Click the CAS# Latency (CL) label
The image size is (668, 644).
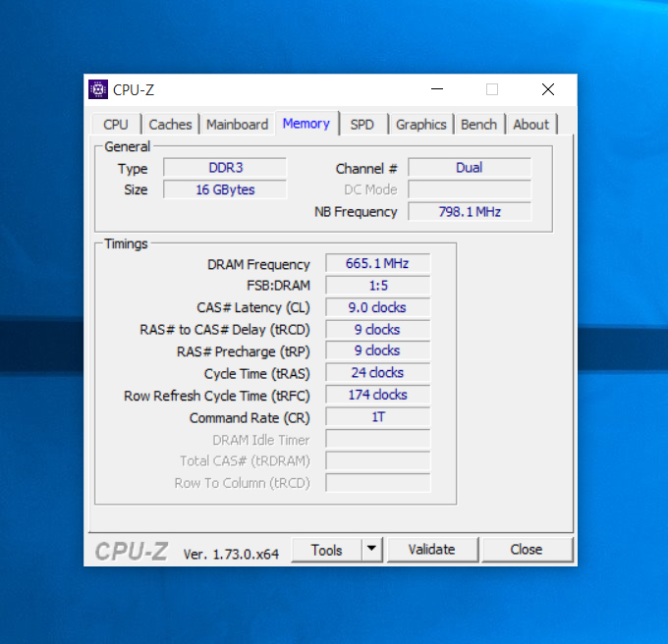[253, 307]
